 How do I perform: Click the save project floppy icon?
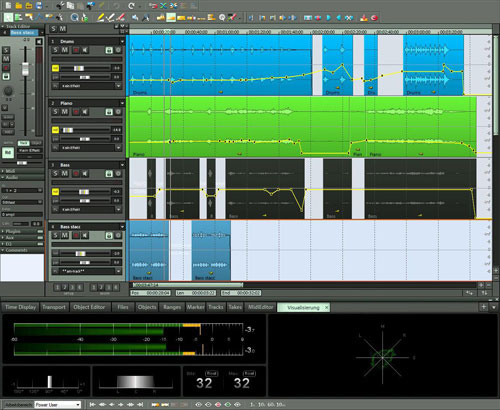[39, 6]
